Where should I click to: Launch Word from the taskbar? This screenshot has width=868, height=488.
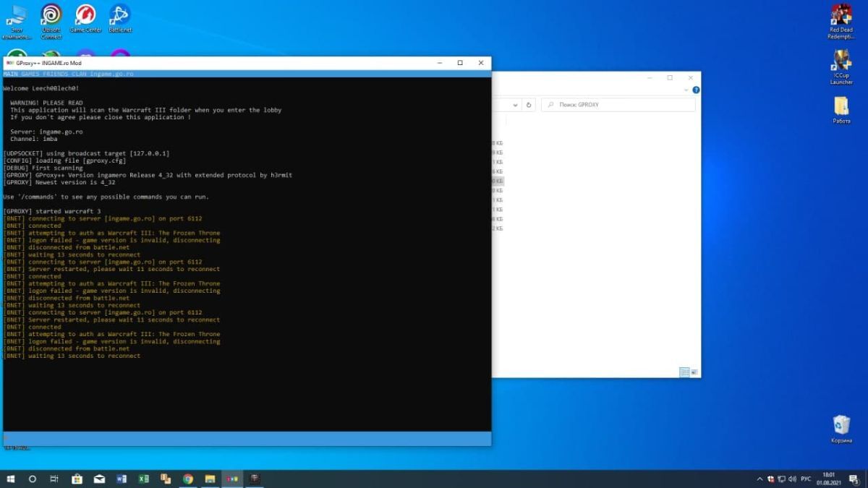(122, 479)
